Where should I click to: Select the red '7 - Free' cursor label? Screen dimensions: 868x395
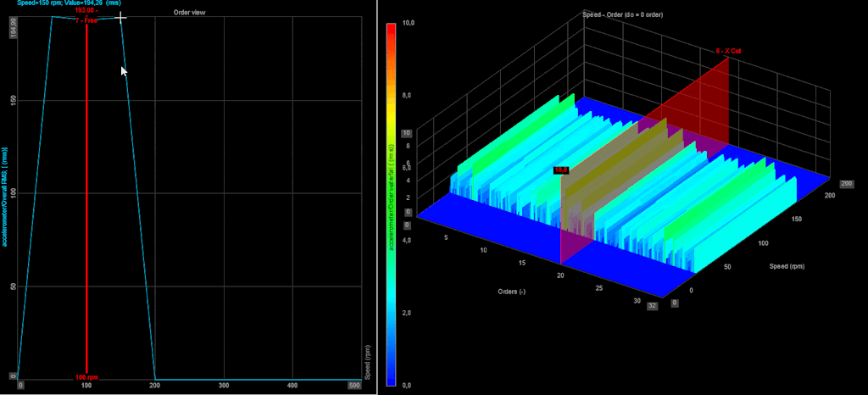[x=86, y=20]
